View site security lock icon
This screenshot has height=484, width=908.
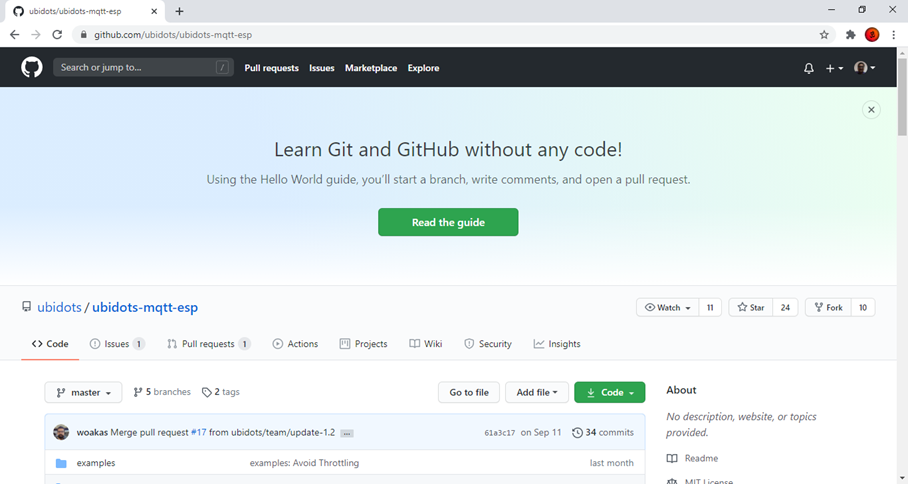(x=84, y=35)
